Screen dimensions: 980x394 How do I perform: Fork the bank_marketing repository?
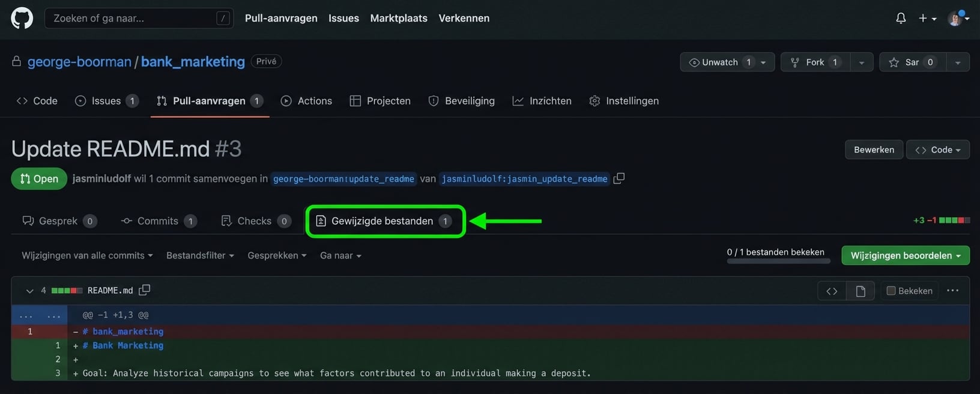[x=815, y=62]
